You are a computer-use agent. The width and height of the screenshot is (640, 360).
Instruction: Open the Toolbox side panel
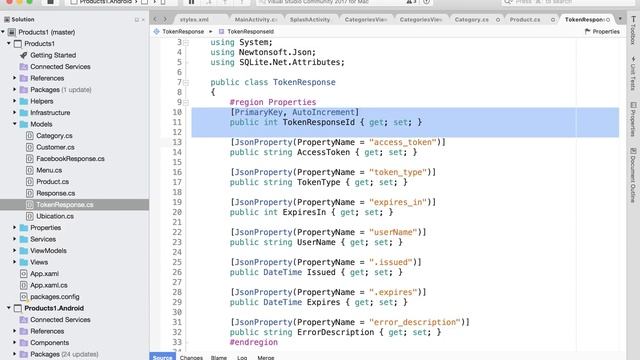click(633, 30)
